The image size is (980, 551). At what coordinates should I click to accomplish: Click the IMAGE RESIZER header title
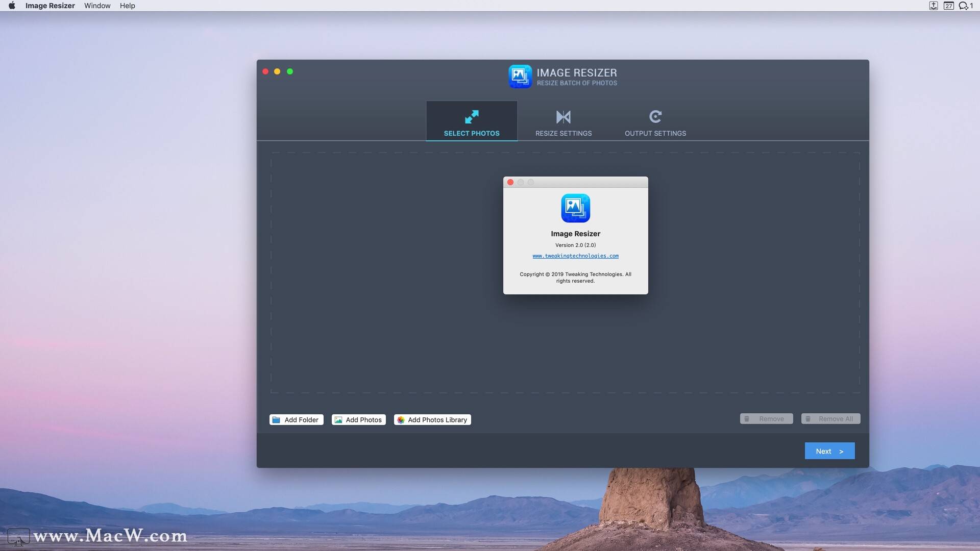tap(577, 73)
